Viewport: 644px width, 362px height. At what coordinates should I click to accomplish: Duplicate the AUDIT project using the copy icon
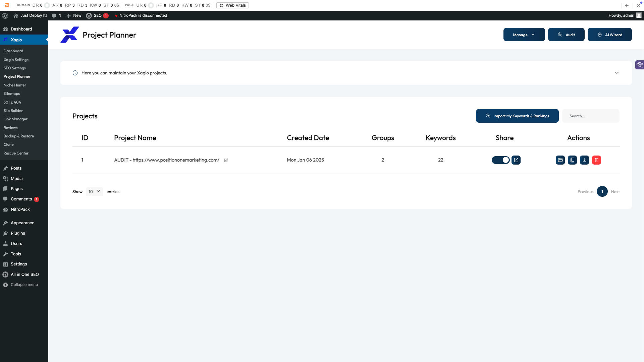coord(572,160)
